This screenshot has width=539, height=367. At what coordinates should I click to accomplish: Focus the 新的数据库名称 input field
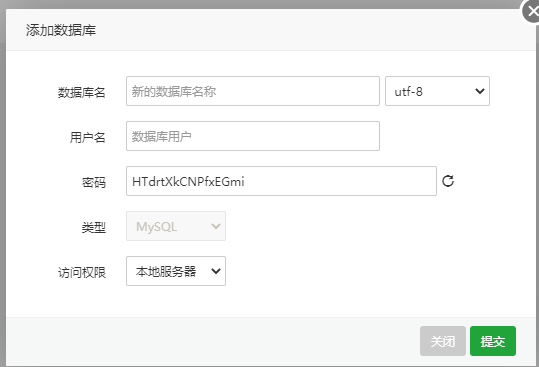253,91
